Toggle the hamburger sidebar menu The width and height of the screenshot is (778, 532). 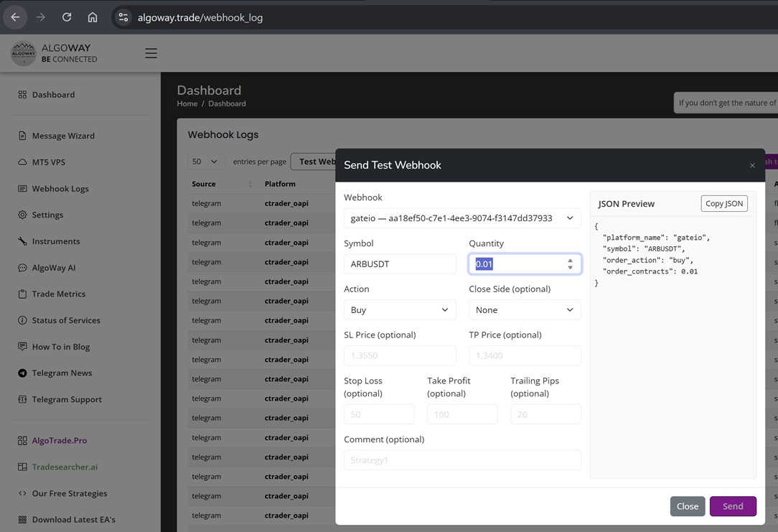click(x=151, y=53)
